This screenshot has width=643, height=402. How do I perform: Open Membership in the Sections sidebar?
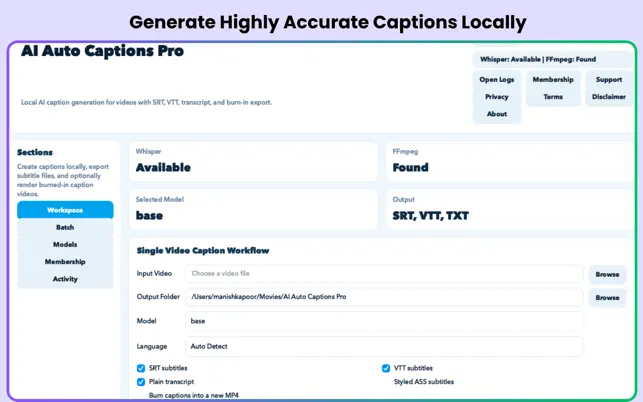65,262
